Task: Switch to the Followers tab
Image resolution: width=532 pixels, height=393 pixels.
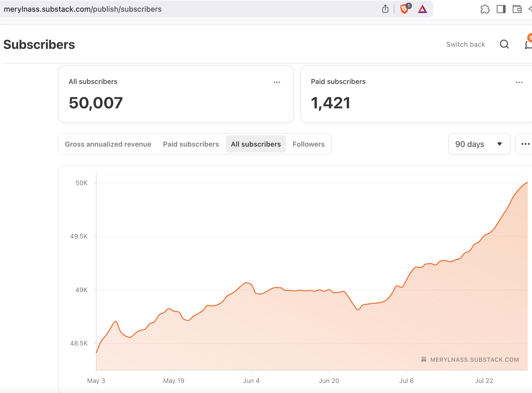Action: 309,144
